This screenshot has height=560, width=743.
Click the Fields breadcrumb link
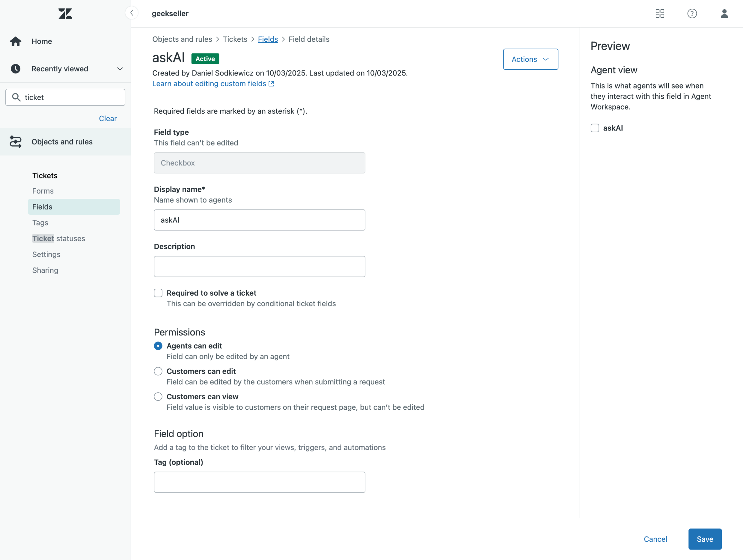point(268,39)
